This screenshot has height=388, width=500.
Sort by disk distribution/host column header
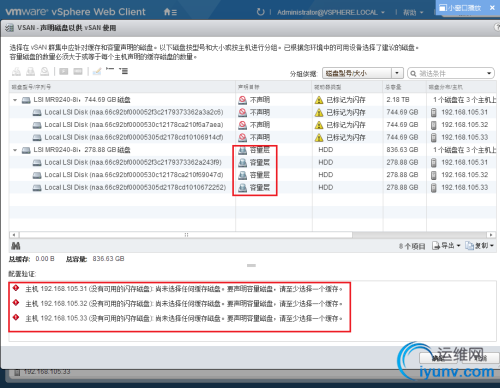pyautogui.click(x=461, y=87)
